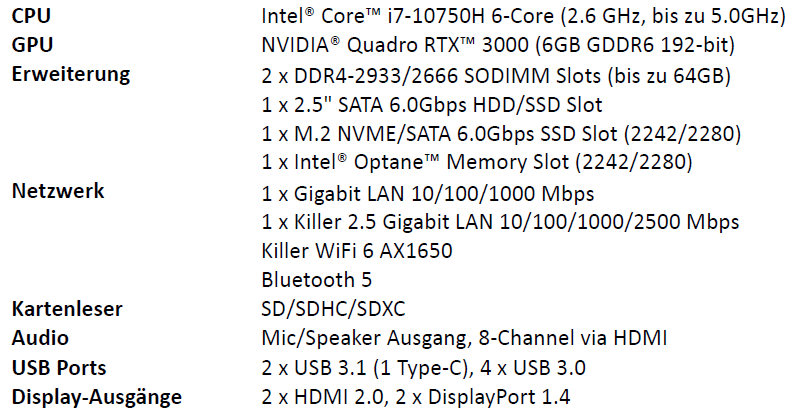Screen dimensions: 800x420
Task: Click the CPU label
Action: tap(31, 16)
